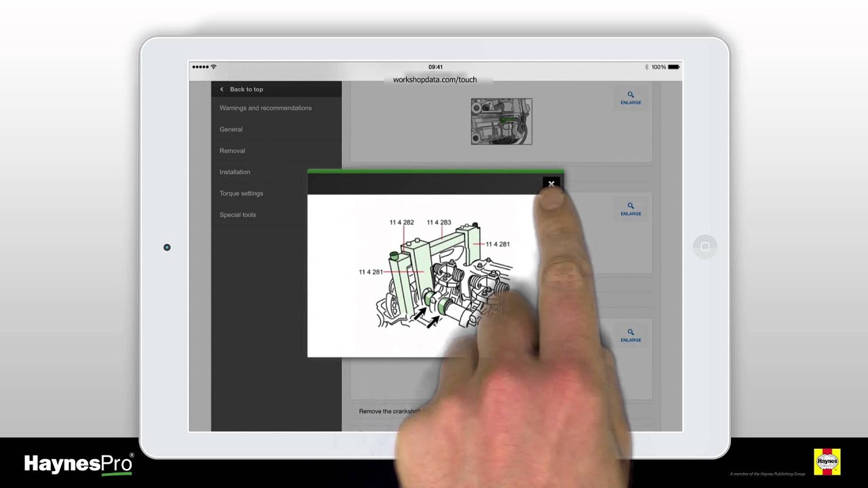Open Warnings and recommendations section
This screenshot has width=868, height=488.
(276, 108)
